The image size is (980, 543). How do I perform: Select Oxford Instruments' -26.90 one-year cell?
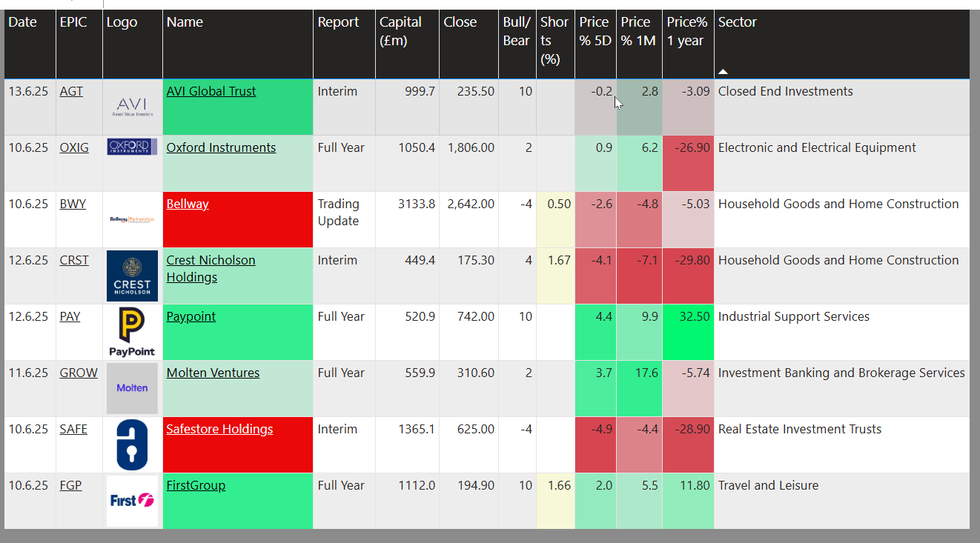pyautogui.click(x=688, y=163)
